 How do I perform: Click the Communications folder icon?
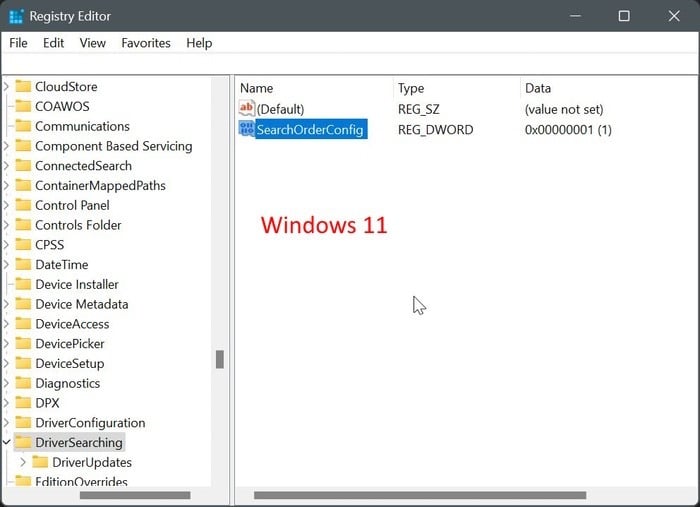tap(23, 126)
